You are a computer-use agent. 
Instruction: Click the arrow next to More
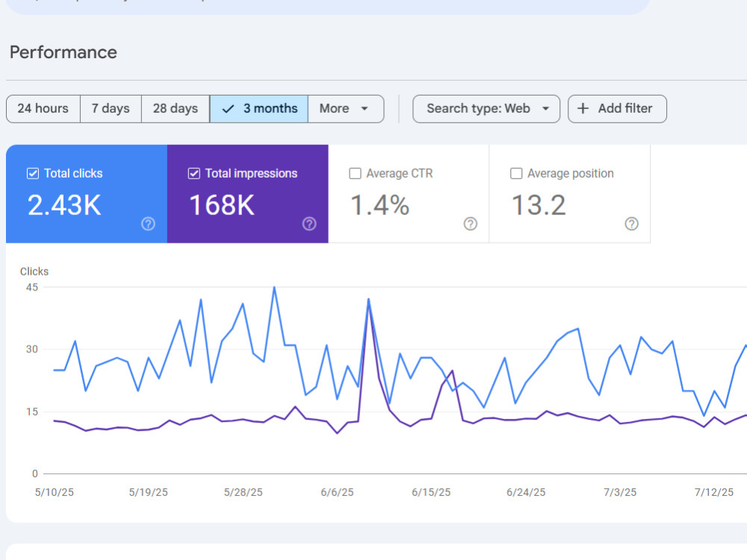coord(365,108)
